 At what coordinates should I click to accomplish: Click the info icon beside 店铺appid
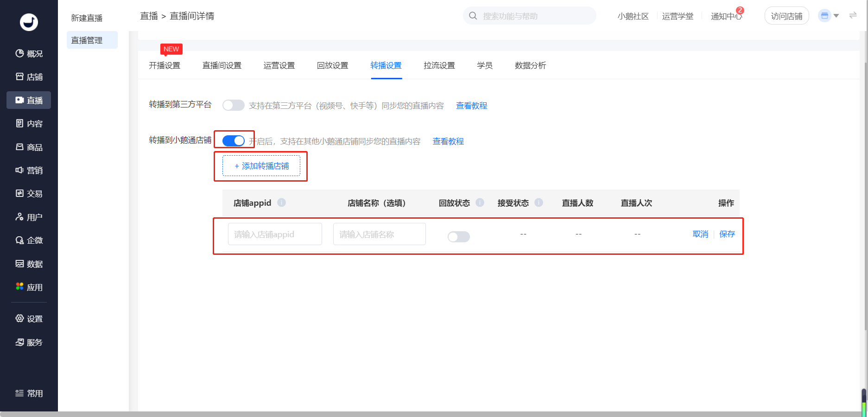point(281,202)
